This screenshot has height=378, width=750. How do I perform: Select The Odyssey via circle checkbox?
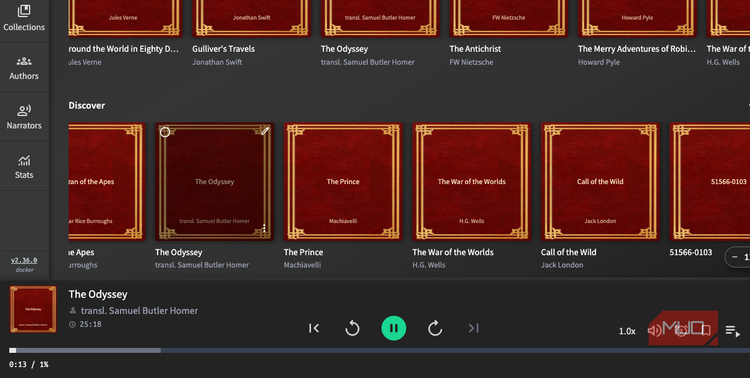point(165,132)
